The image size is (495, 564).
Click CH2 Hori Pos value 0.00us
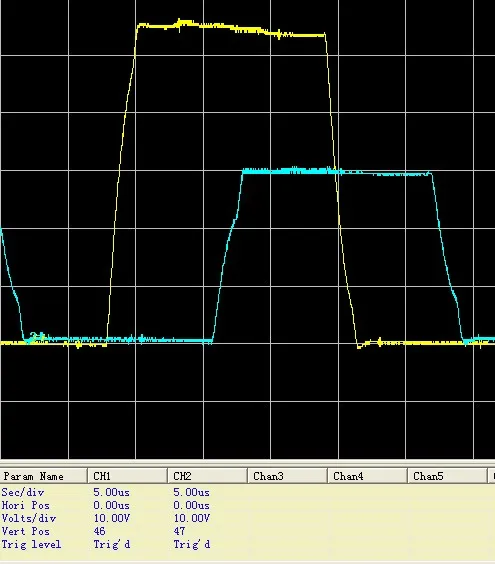(191, 505)
